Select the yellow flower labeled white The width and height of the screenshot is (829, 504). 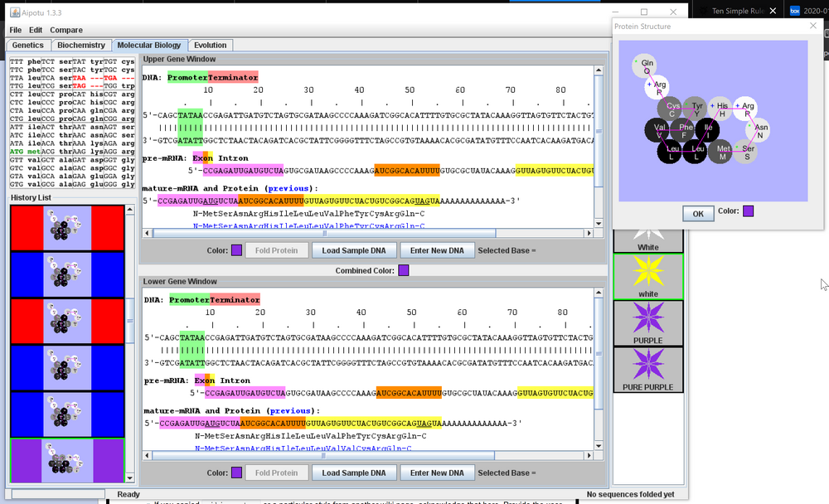[x=648, y=276]
